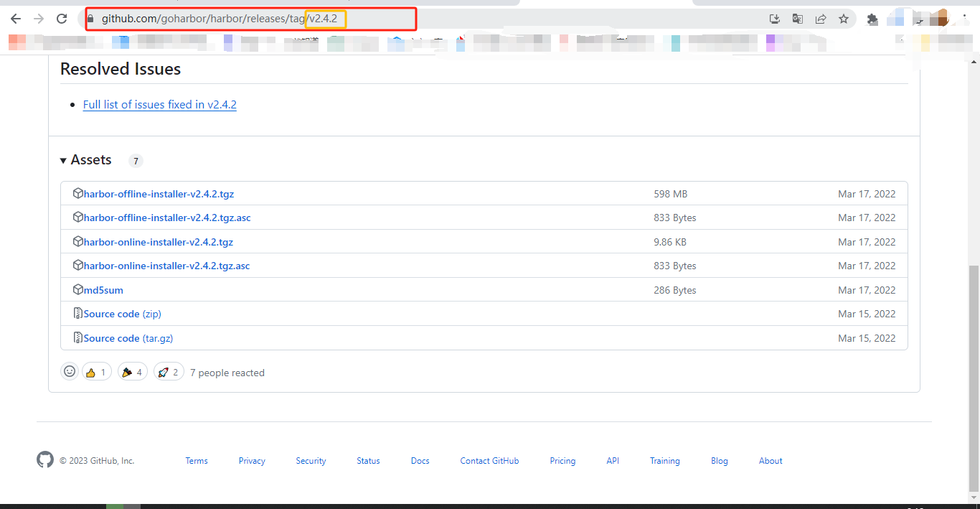Download Source code (zip)
Viewport: 980px width, 509px height.
(123, 314)
